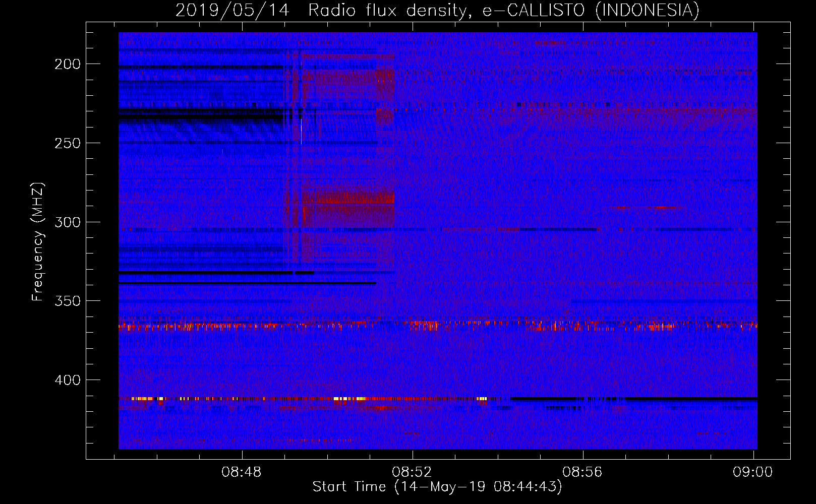Click the 08:52 time tick label
This screenshot has width=816, height=504.
(x=413, y=472)
